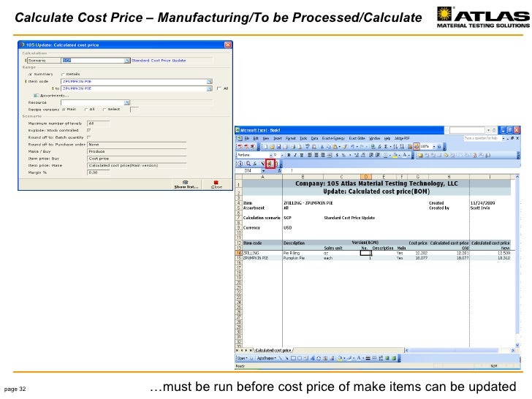Click the Type a question for help box
This screenshot has height=399, width=532.
pyautogui.click(x=482, y=138)
